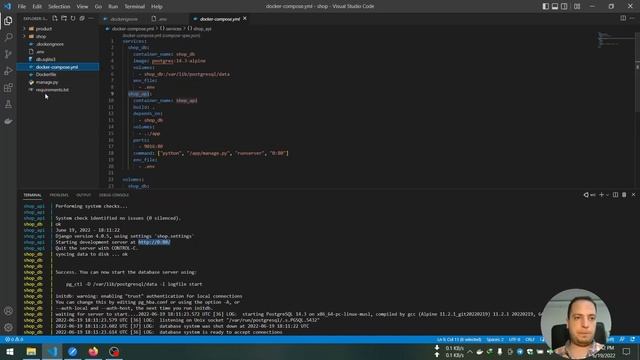Split the terminal panel
The height and width of the screenshot is (360, 640).
615,195
